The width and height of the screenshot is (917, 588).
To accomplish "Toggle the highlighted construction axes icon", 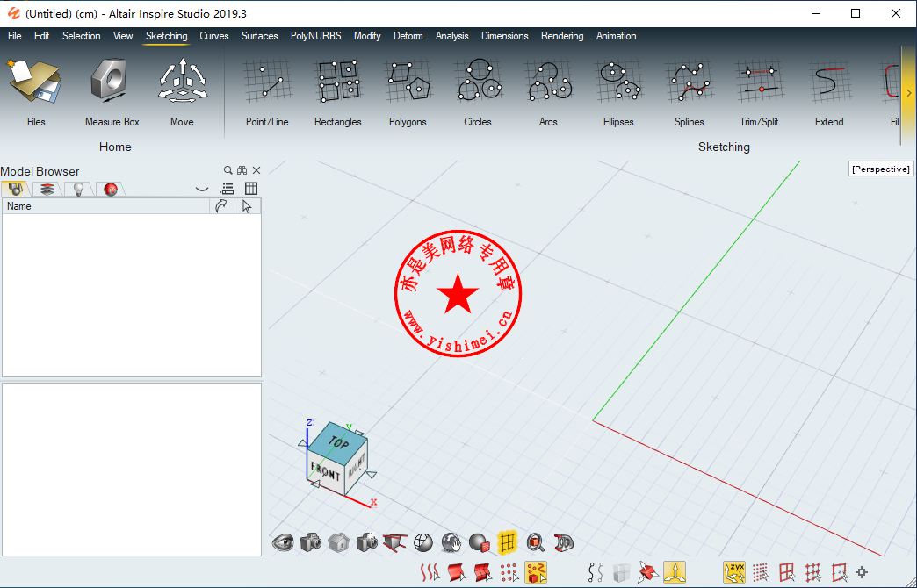I will click(x=675, y=573).
